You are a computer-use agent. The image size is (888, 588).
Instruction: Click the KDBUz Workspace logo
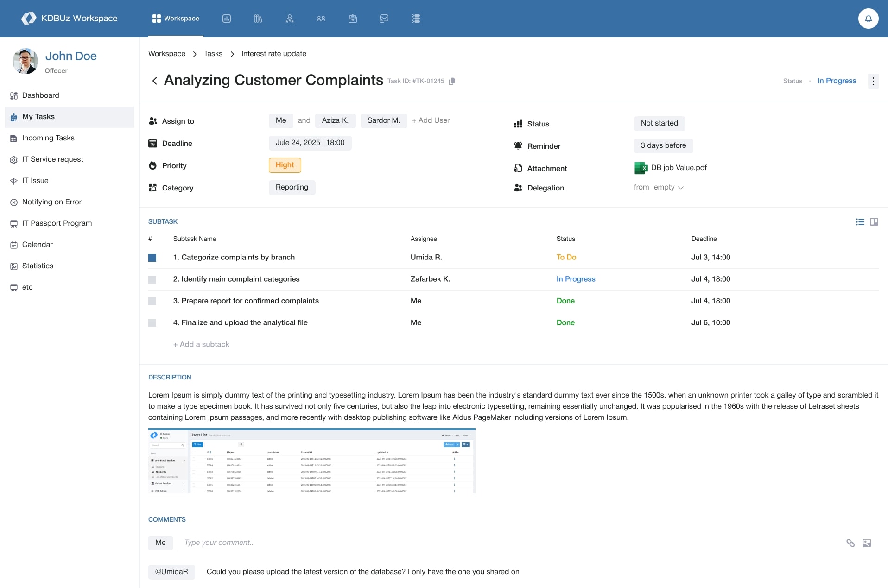(70, 19)
